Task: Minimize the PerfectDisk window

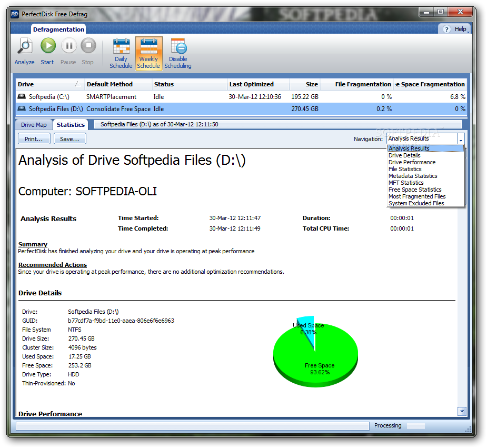Action: (427, 12)
